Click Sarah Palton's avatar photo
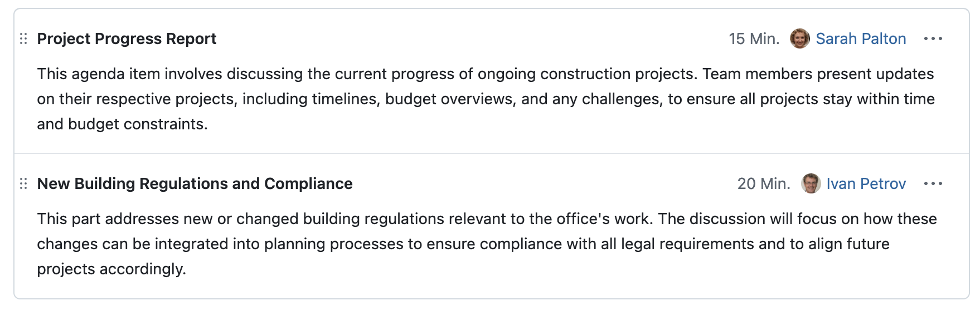980x310 pixels. (799, 38)
